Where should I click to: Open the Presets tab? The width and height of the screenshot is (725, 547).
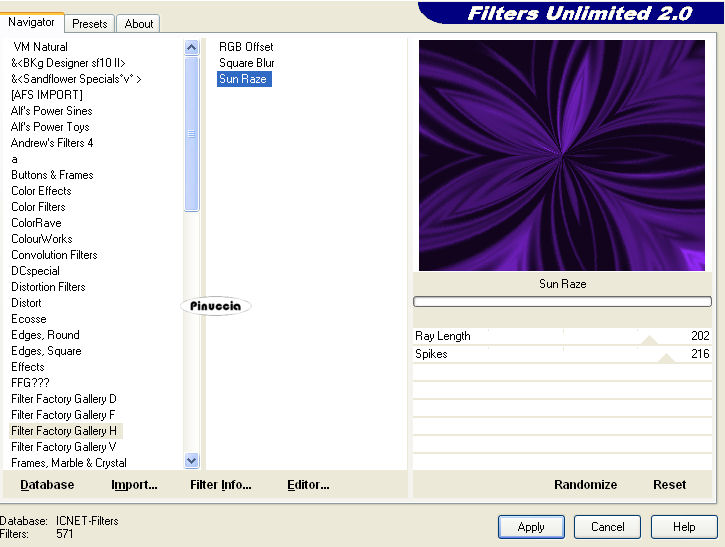tap(90, 24)
